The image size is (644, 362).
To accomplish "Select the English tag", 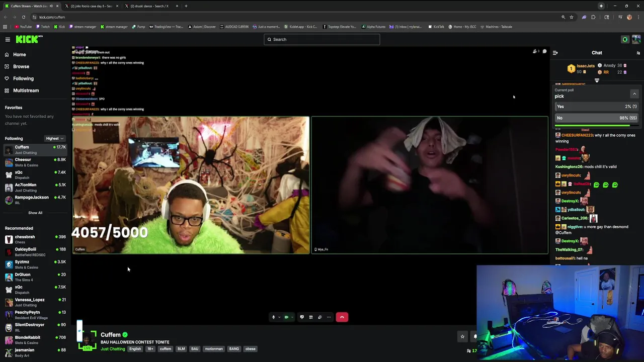I will click(135, 349).
